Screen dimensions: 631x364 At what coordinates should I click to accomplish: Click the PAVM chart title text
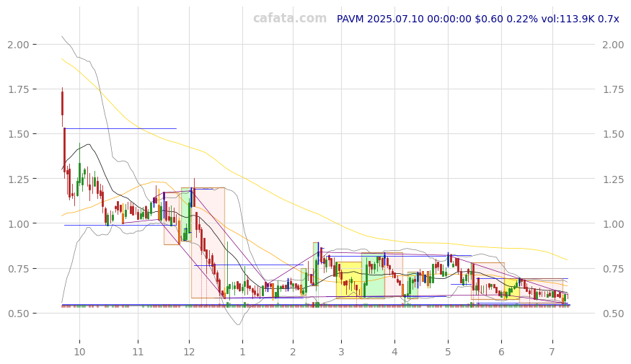477,19
